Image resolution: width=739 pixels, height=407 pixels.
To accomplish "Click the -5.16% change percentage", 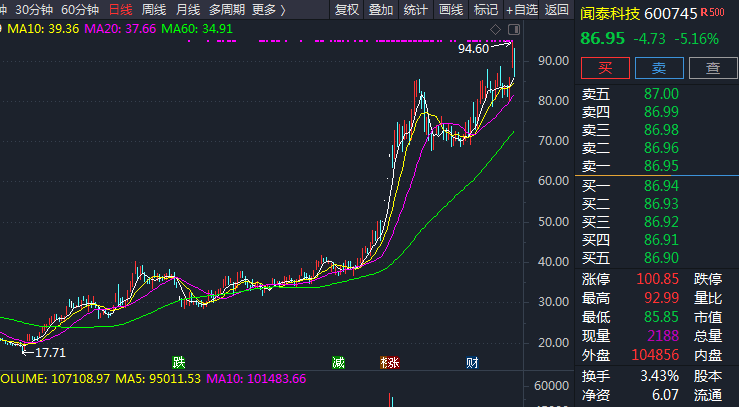I will (697, 39).
